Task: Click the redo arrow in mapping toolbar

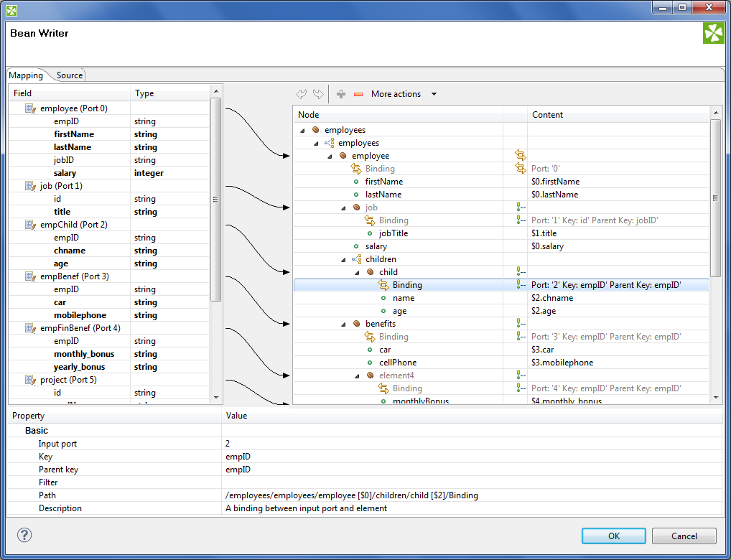Action: click(x=317, y=94)
